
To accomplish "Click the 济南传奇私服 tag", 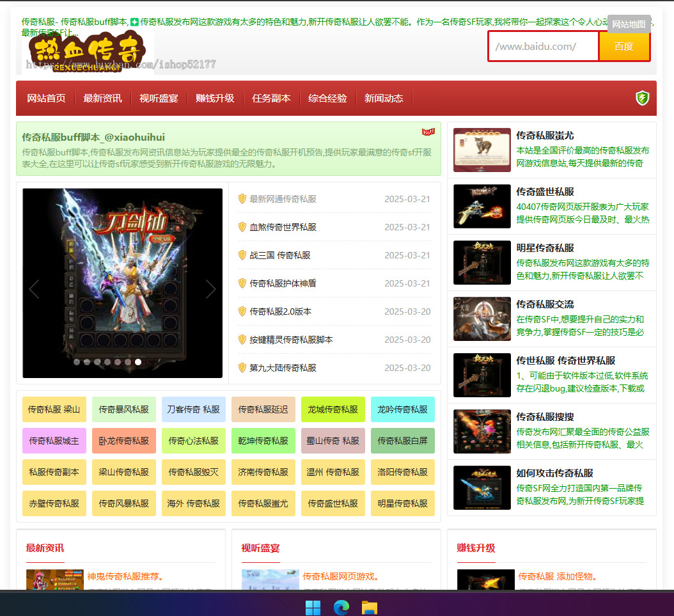I will [263, 472].
